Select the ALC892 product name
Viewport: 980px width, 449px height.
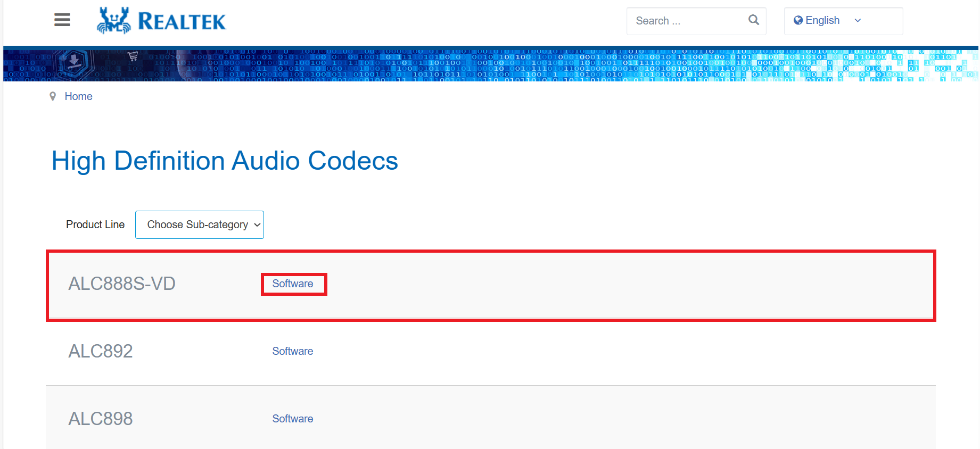pyautogui.click(x=101, y=351)
